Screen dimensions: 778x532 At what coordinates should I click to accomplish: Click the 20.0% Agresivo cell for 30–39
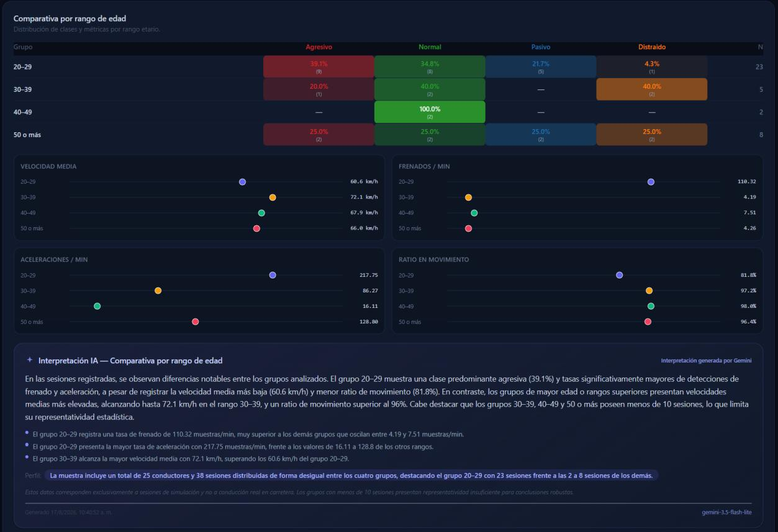click(x=319, y=89)
